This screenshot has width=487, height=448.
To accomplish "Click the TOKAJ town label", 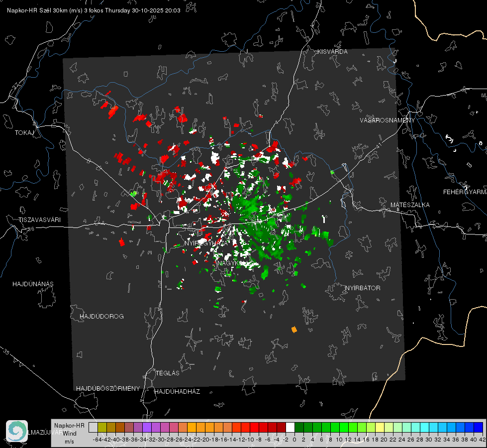I will 24,133.
